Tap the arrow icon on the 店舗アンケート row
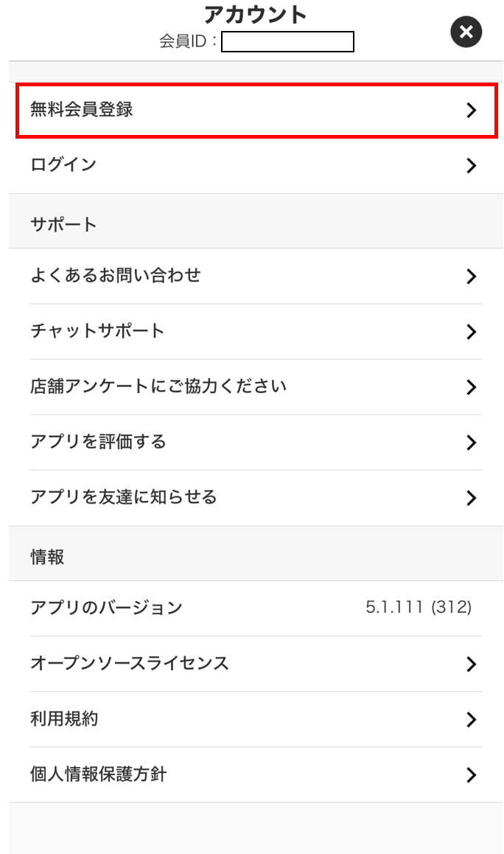Image resolution: width=504 pixels, height=854 pixels. tap(472, 387)
